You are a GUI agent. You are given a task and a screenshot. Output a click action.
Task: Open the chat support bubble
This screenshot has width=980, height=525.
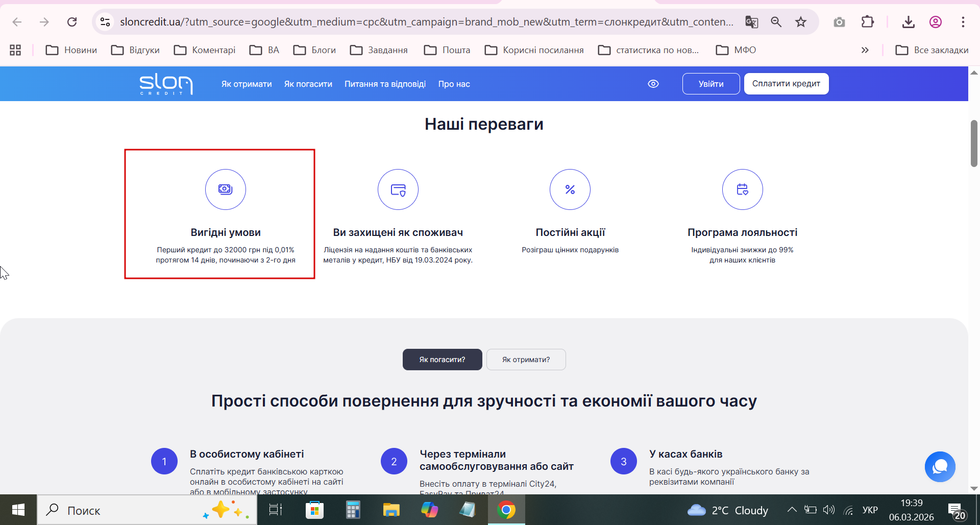(x=940, y=467)
